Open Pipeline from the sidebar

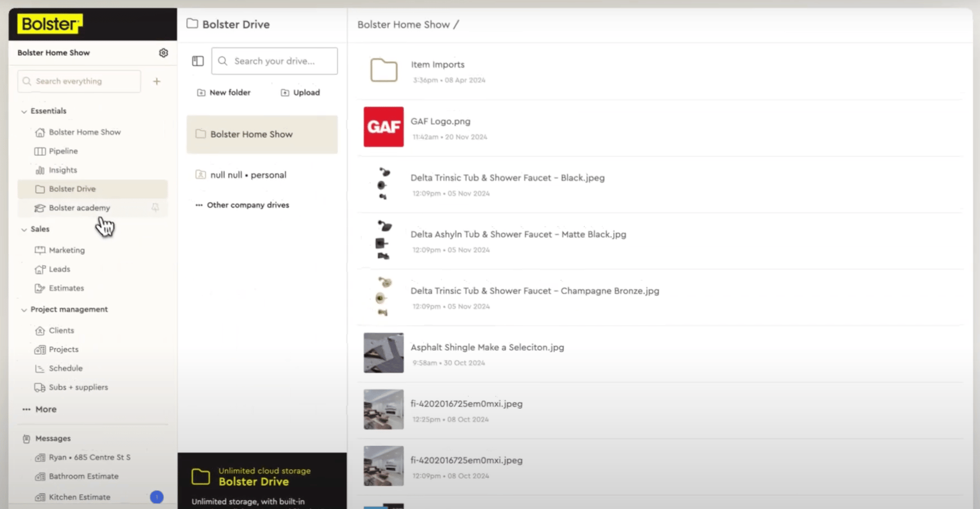click(63, 151)
